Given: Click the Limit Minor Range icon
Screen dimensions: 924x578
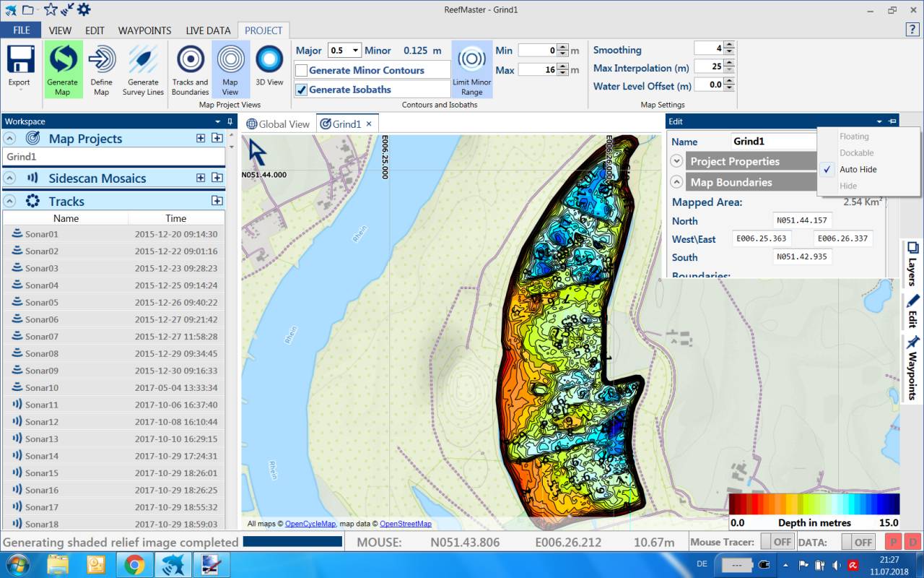Looking at the screenshot, I should click(x=471, y=59).
